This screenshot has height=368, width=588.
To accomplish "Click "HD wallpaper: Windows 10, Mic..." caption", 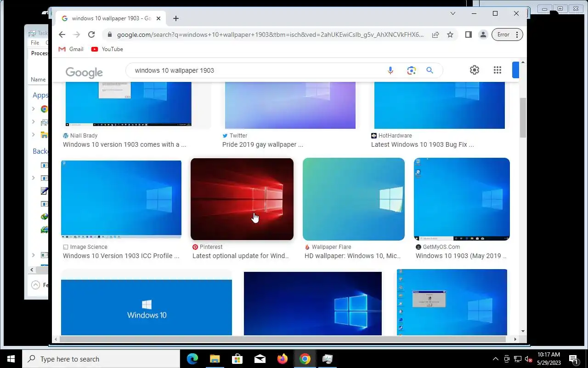I will [x=353, y=256].
